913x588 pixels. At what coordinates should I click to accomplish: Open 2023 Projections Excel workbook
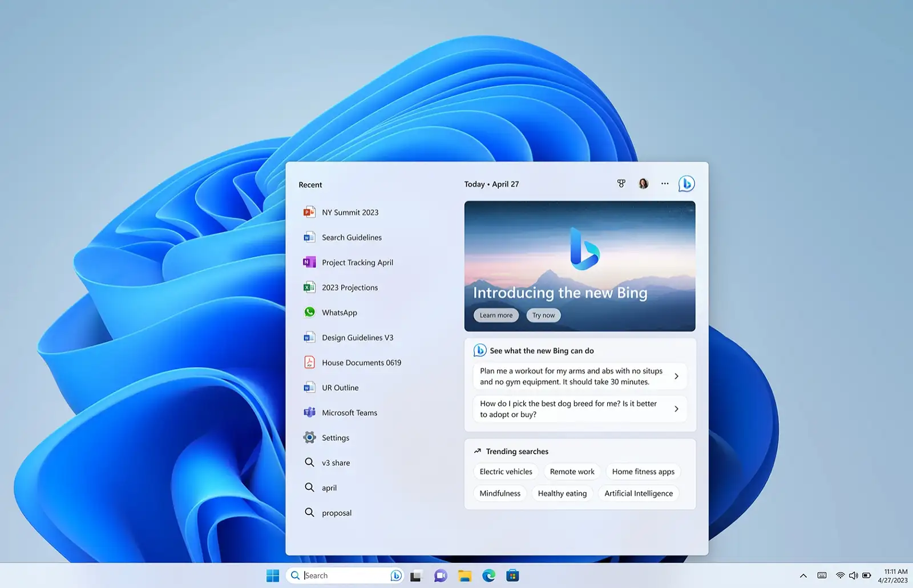pyautogui.click(x=341, y=287)
